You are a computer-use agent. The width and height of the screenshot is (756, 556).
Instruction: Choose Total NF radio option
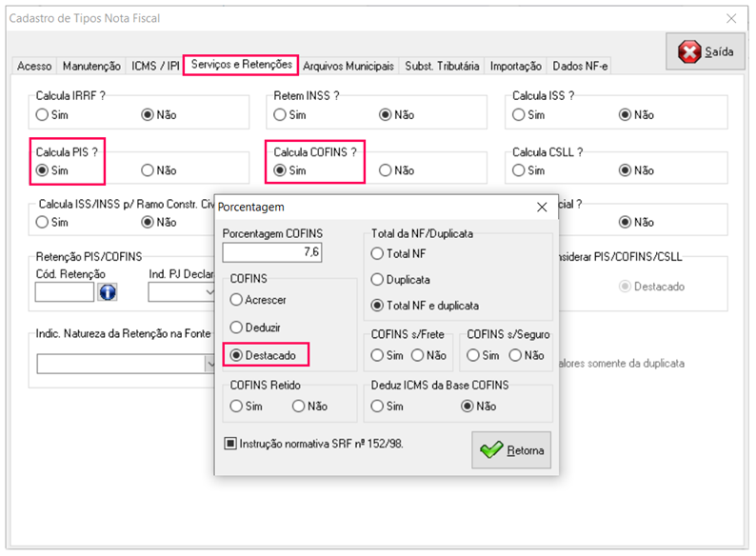(x=378, y=254)
